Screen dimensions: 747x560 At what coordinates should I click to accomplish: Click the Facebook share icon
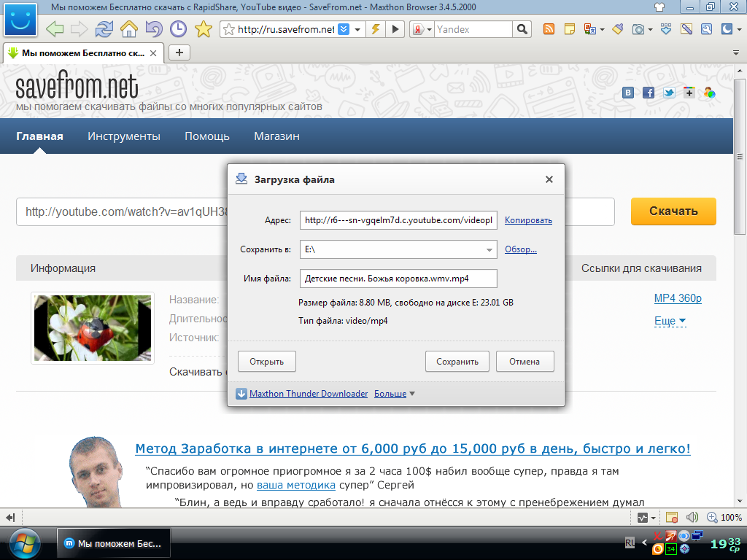pos(648,93)
